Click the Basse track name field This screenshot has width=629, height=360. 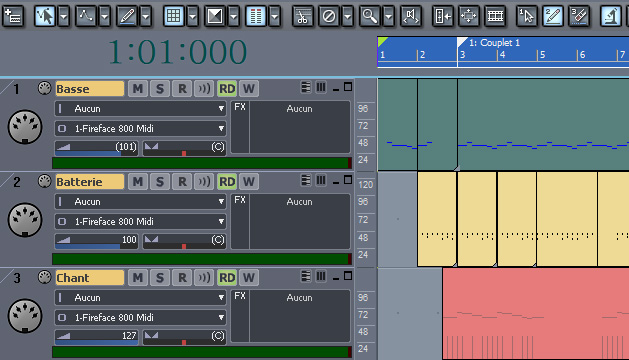89,89
